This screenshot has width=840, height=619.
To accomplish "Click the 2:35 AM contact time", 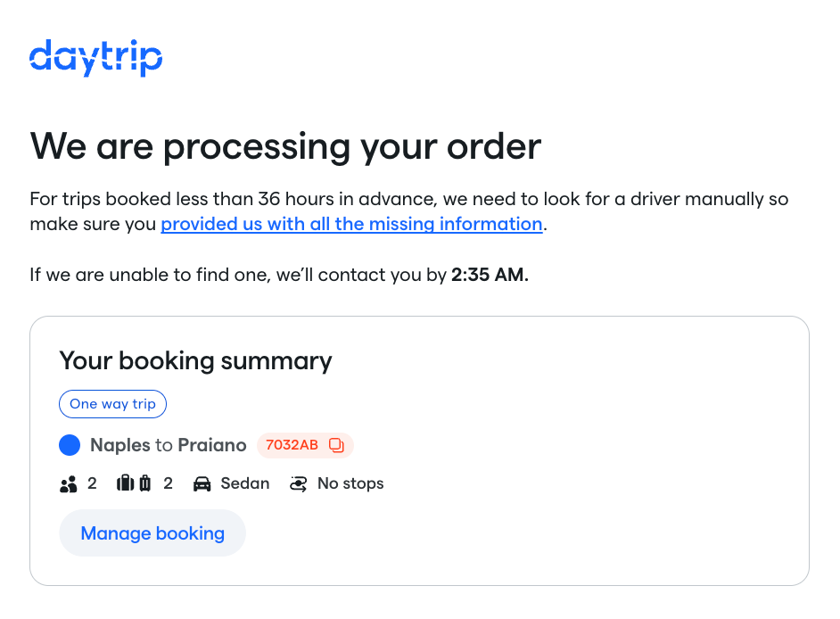I will point(490,275).
